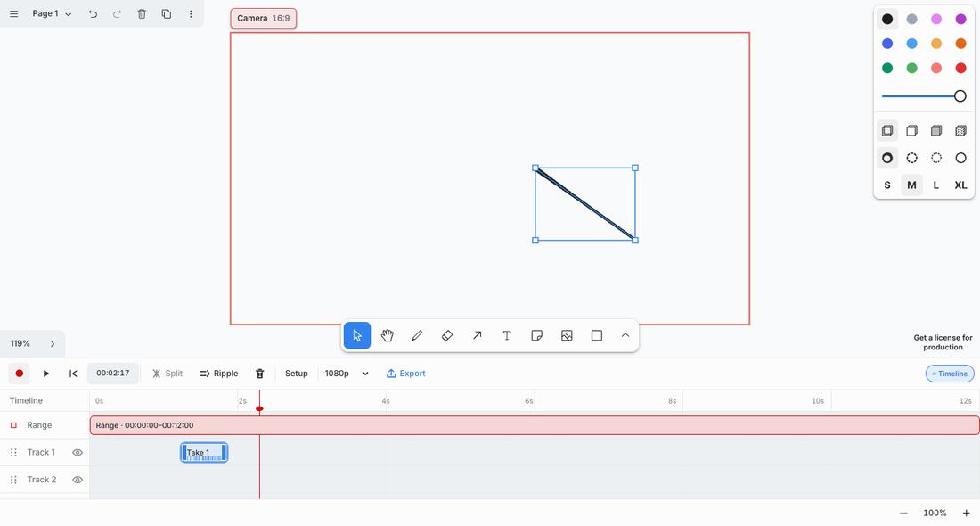Click the red playhead marker

[259, 408]
